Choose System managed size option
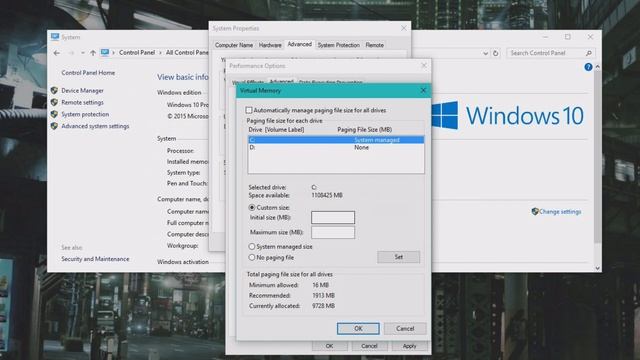640x360 pixels. coord(252,247)
